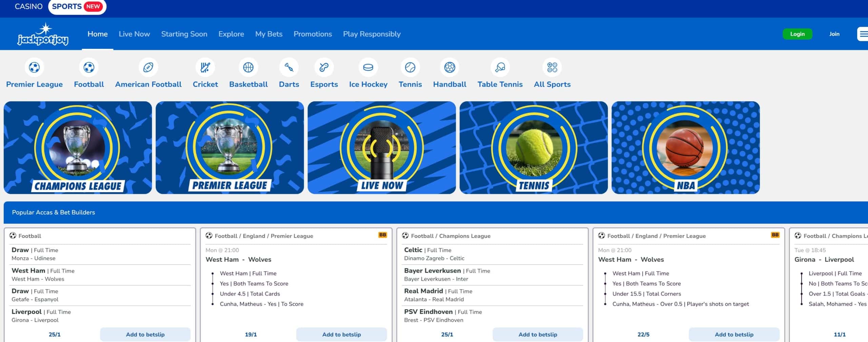Choose the Tennis ball icon
Screen dimensions: 868x342
click(410, 67)
